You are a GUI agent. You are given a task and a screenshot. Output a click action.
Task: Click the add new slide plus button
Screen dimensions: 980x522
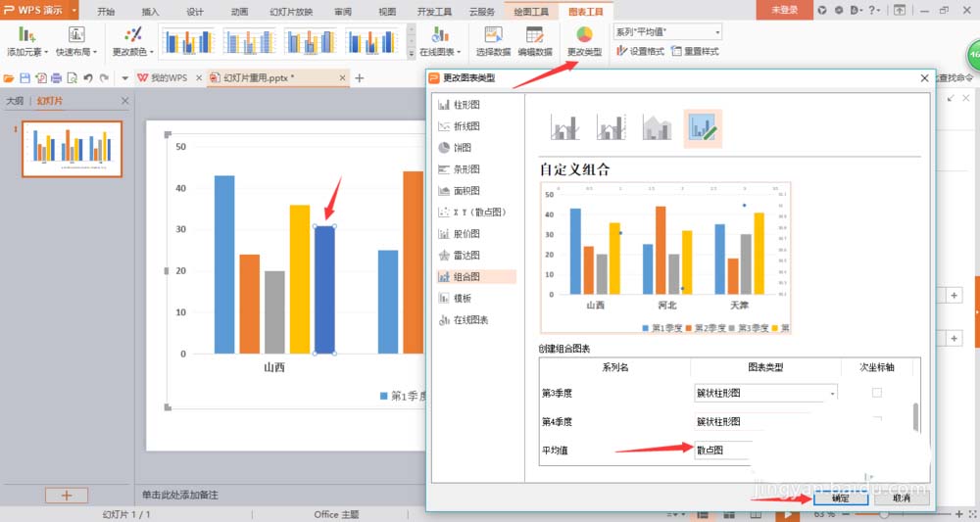pos(67,496)
